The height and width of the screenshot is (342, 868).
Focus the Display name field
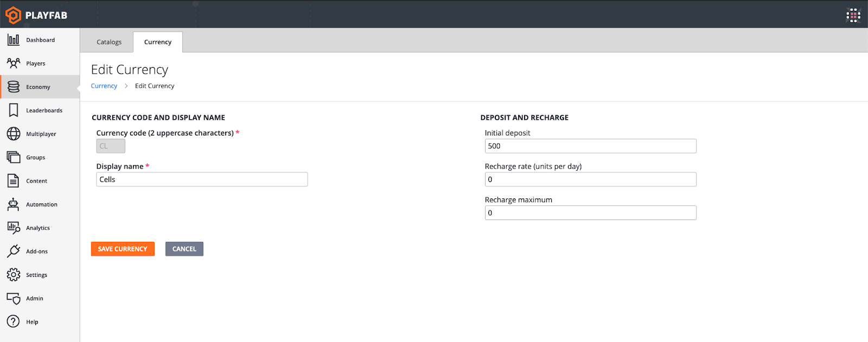pos(202,179)
